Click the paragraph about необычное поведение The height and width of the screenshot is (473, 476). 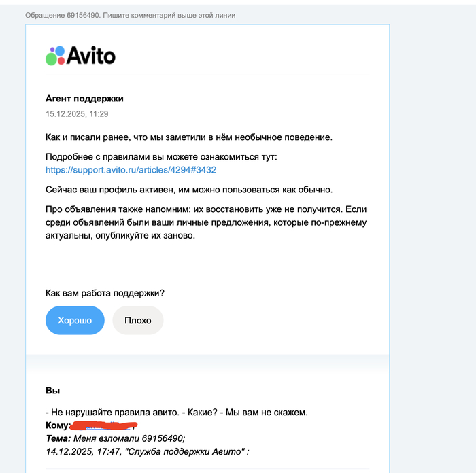click(x=189, y=137)
